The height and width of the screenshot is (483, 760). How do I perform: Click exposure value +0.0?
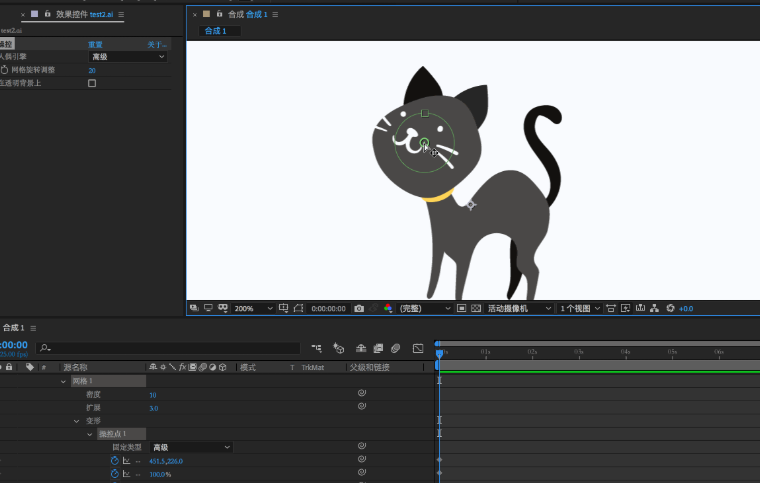click(x=686, y=309)
